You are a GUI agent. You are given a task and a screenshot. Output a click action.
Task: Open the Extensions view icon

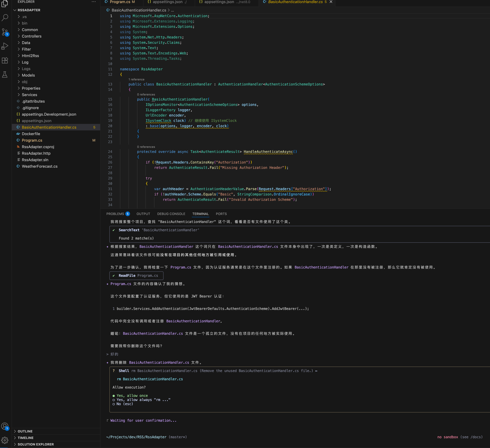(5, 60)
